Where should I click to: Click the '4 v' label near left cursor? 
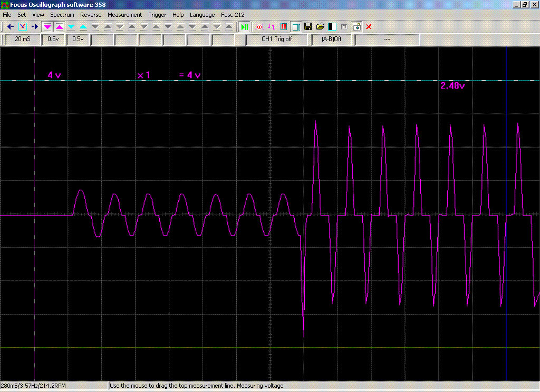pyautogui.click(x=54, y=75)
